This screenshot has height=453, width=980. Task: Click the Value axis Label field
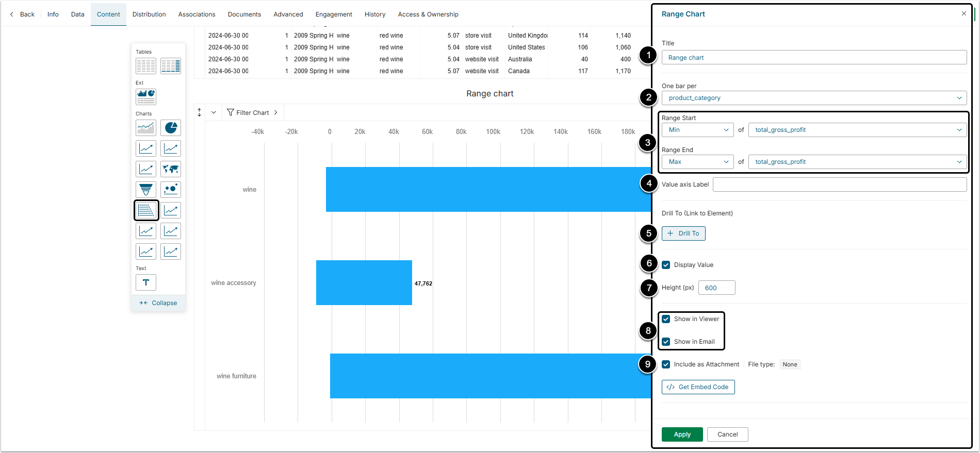coord(840,184)
